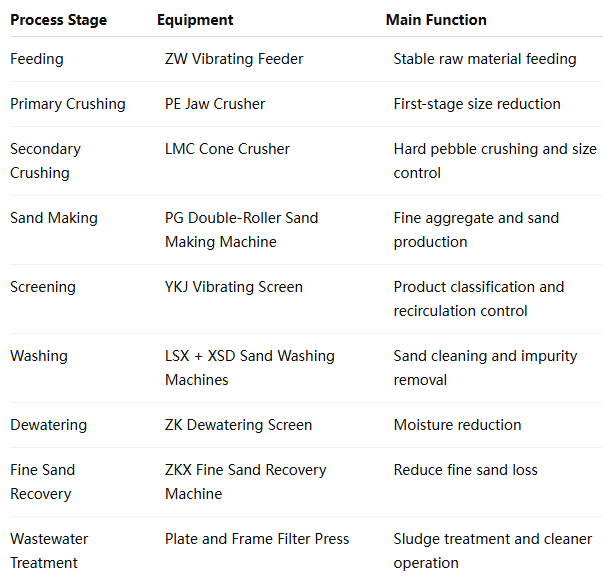Click the Moisture reduction text

click(x=457, y=425)
